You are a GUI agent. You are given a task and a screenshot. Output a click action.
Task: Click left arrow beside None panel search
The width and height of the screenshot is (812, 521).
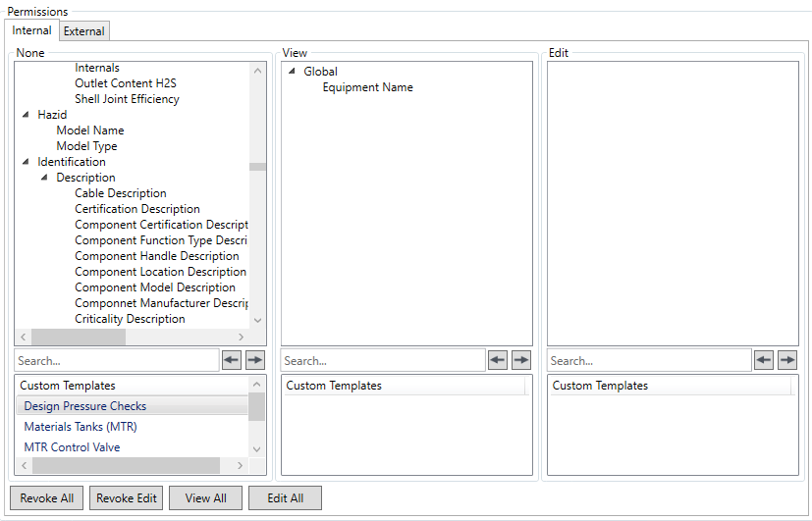click(x=232, y=360)
